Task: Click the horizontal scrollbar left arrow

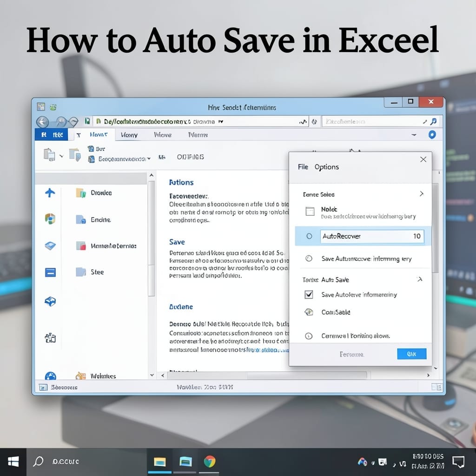Action: pyautogui.click(x=163, y=376)
